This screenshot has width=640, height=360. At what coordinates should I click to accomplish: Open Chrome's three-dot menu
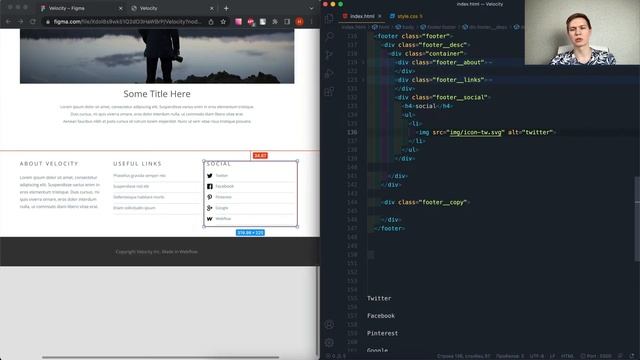coord(311,22)
